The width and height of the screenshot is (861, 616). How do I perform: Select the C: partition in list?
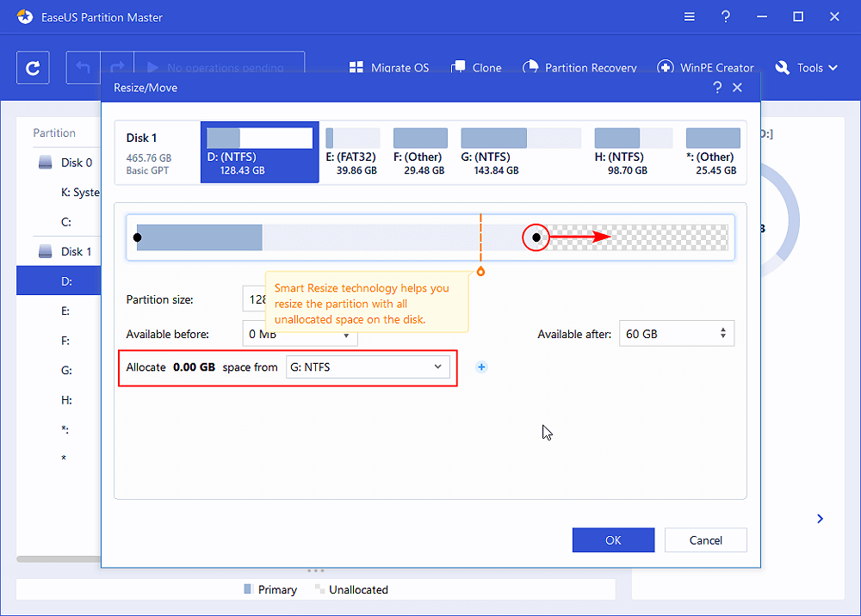pos(66,222)
